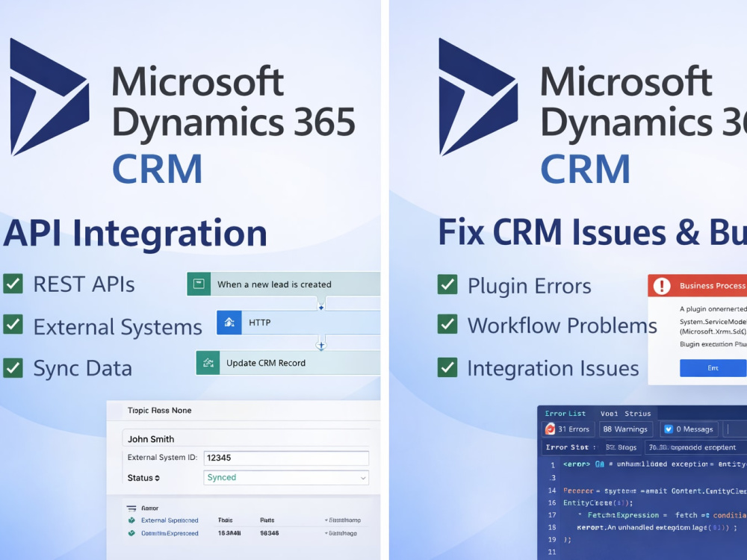747x560 pixels.
Task: Click the green icon beside External Synchronized row
Action: coord(131,520)
